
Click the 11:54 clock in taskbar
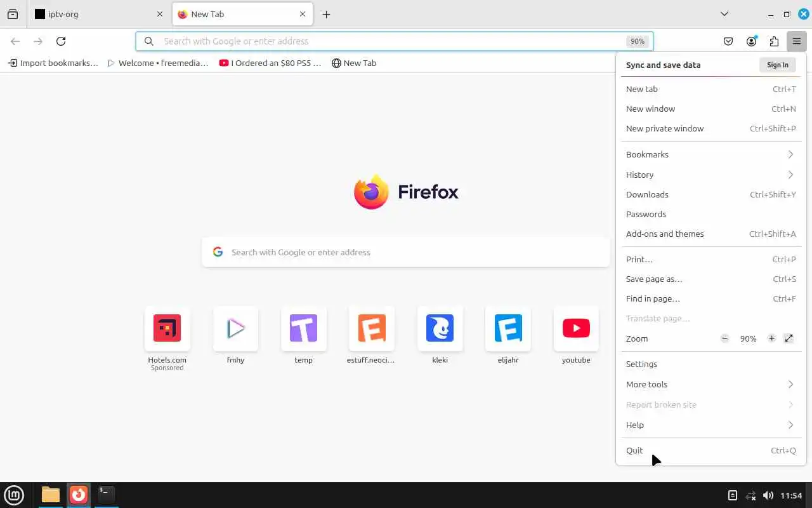[791, 495]
